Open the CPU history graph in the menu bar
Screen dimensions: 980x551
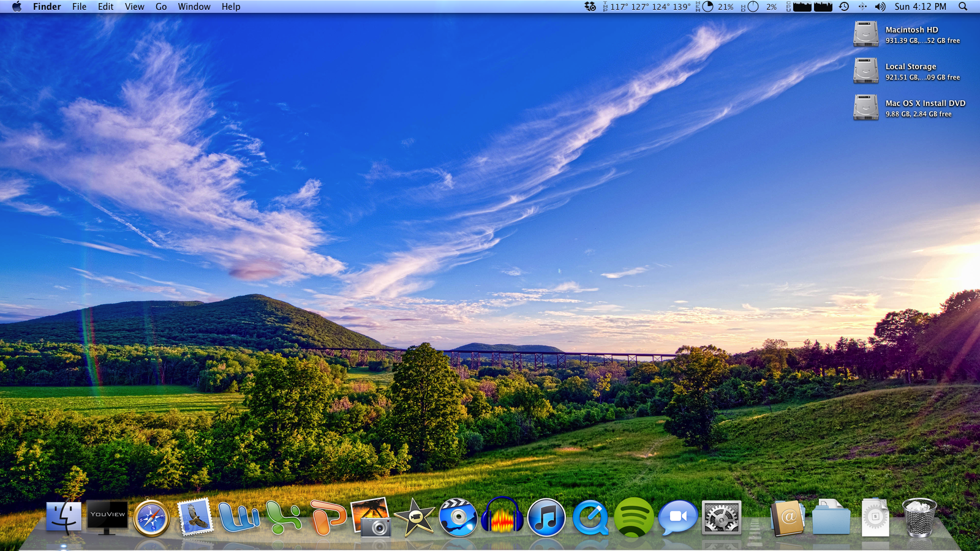[810, 7]
